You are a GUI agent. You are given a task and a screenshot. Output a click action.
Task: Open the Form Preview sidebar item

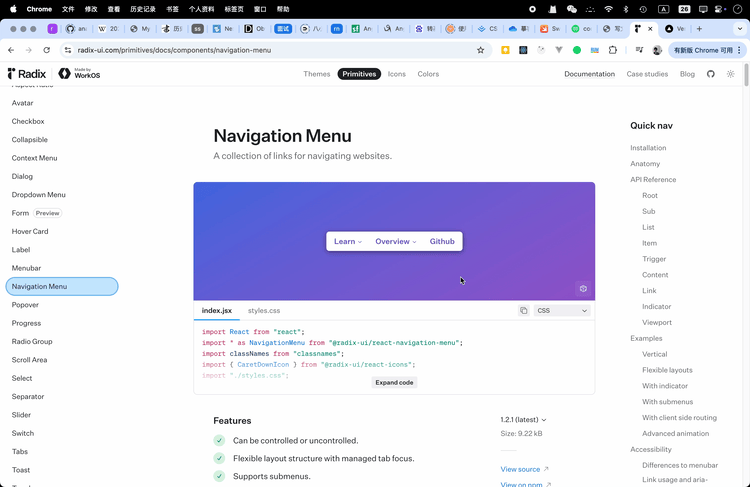point(62,213)
